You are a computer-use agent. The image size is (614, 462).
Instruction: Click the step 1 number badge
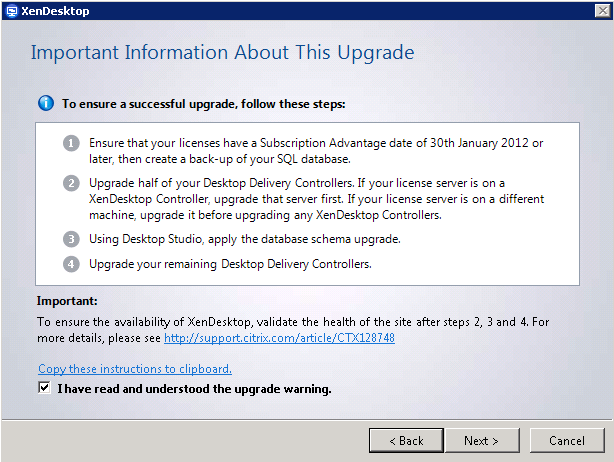coord(71,143)
